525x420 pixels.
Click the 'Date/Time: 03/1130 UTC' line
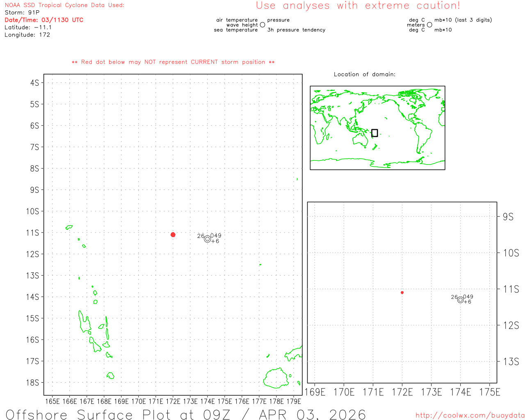[44, 20]
